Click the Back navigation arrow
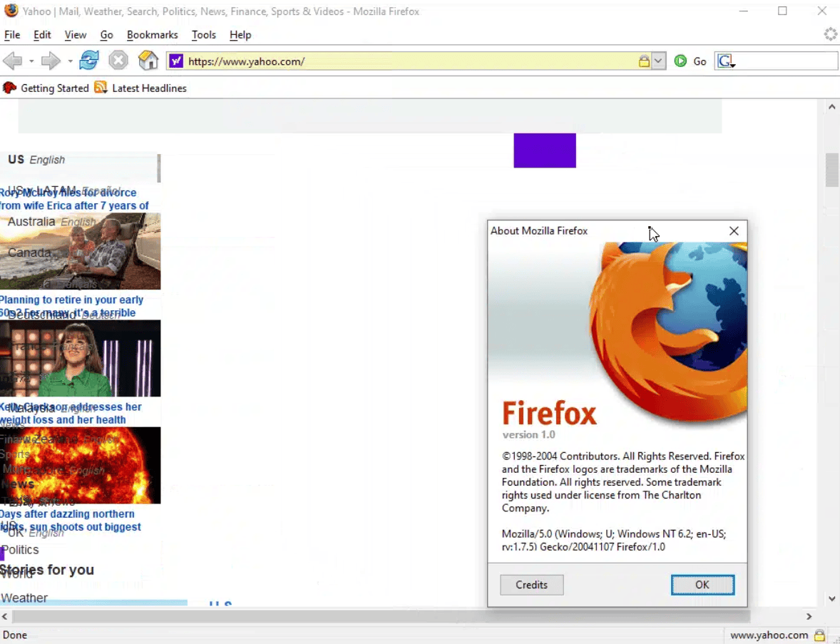 pos(12,61)
